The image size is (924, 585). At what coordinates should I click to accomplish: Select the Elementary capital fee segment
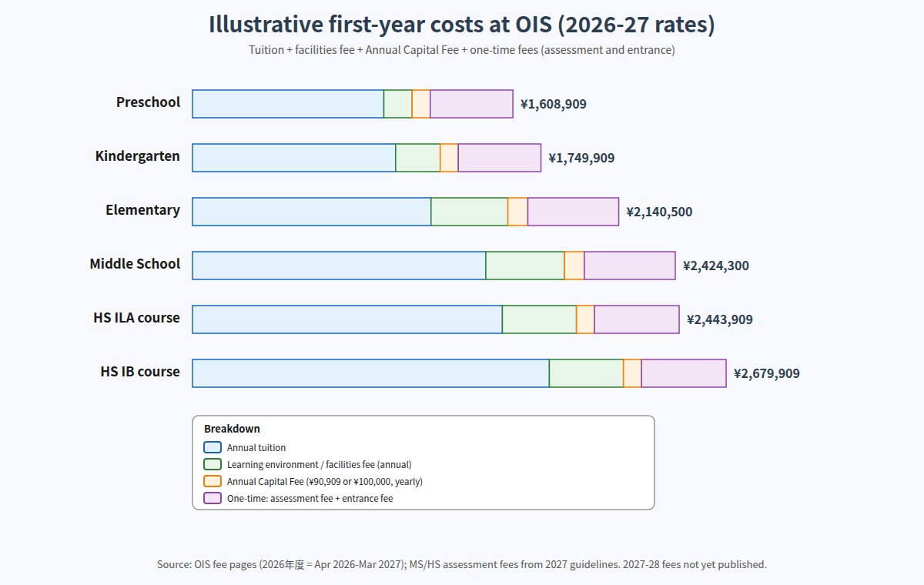coord(517,212)
